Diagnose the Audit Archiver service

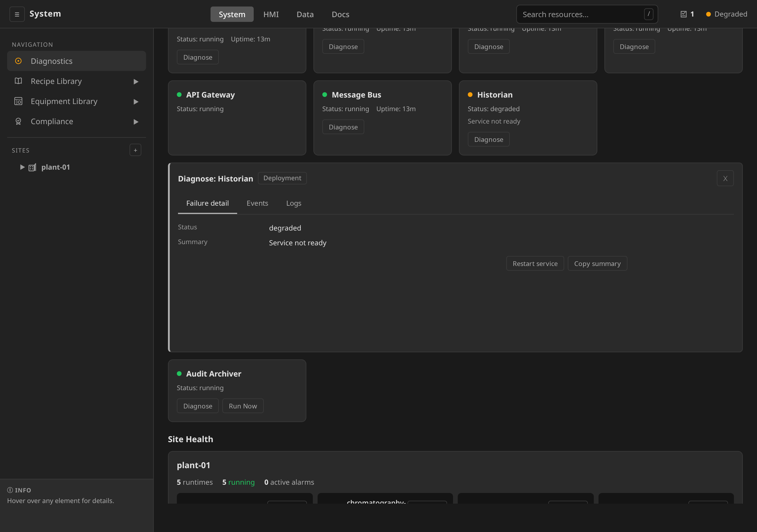point(198,406)
